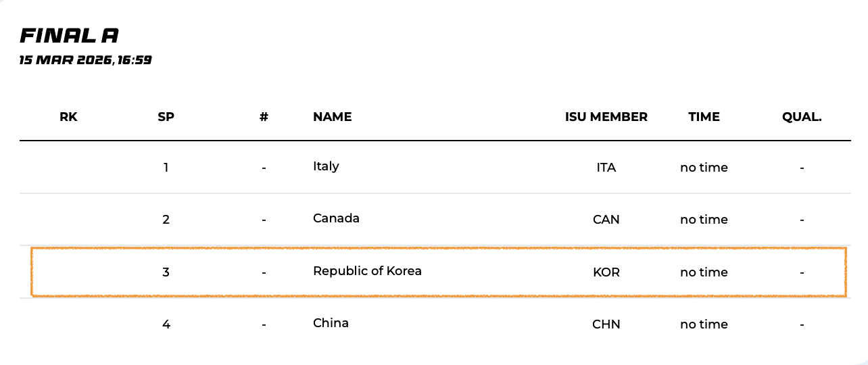Open the Republic of Korea team entry
The height and width of the screenshot is (365, 868).
coord(367,271)
